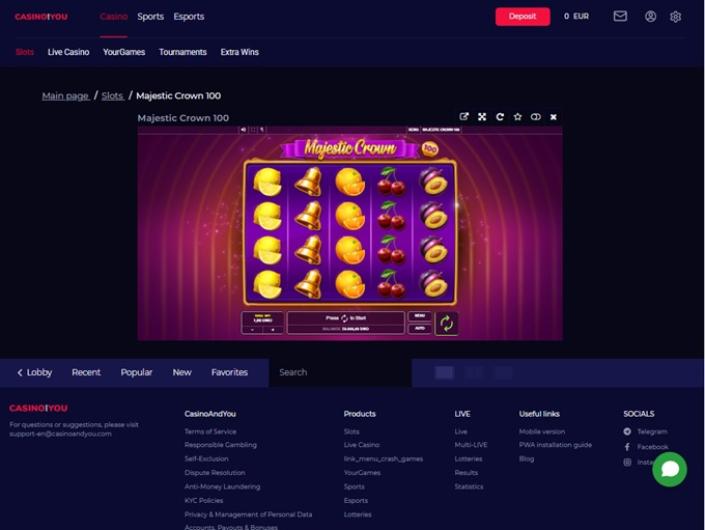Reload the Majestic Crown 100 game
This screenshot has width=705, height=530.
click(x=500, y=117)
